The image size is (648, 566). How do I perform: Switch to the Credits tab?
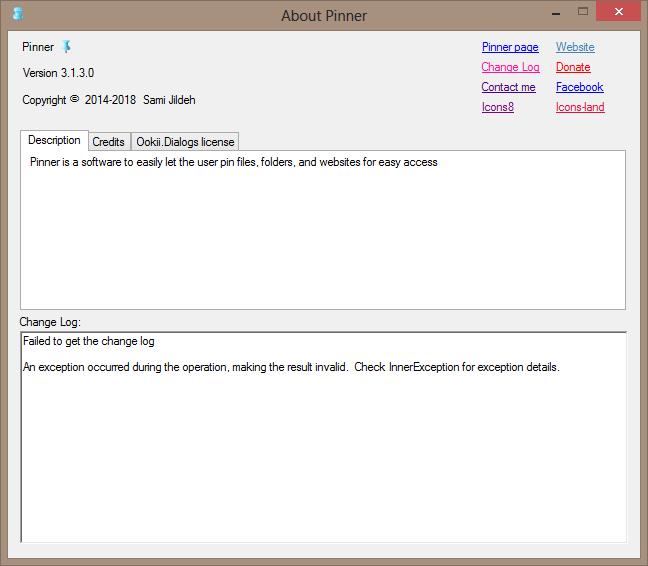108,142
